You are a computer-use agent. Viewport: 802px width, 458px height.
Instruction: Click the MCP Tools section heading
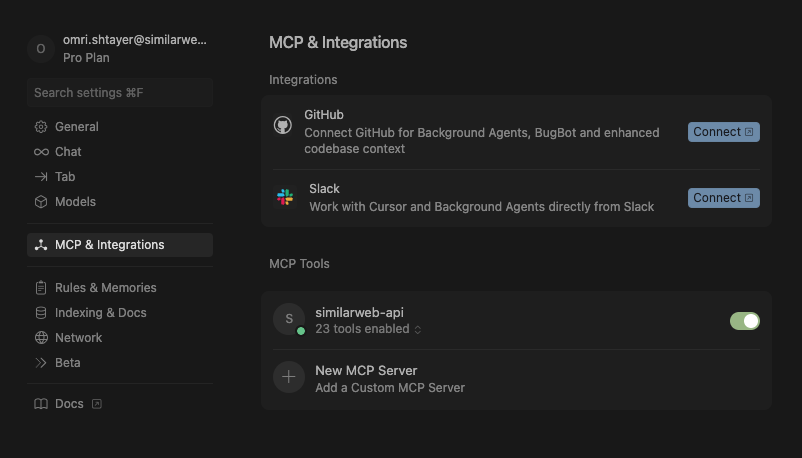point(299,264)
